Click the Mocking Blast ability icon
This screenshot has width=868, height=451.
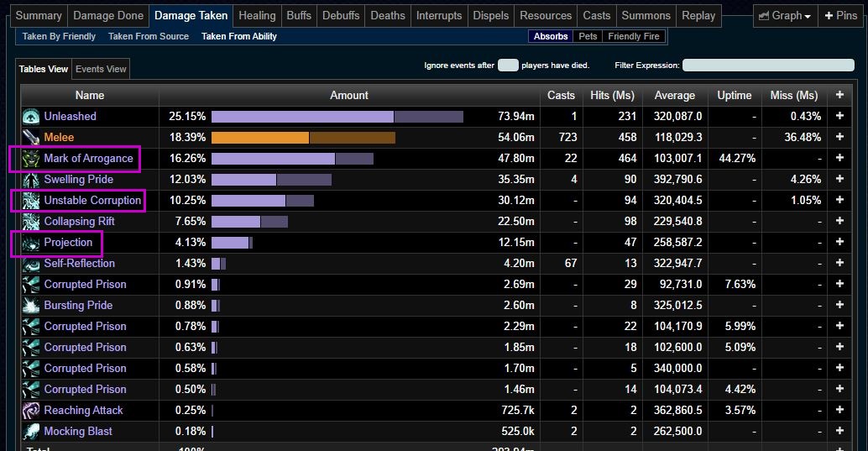pyautogui.click(x=31, y=432)
